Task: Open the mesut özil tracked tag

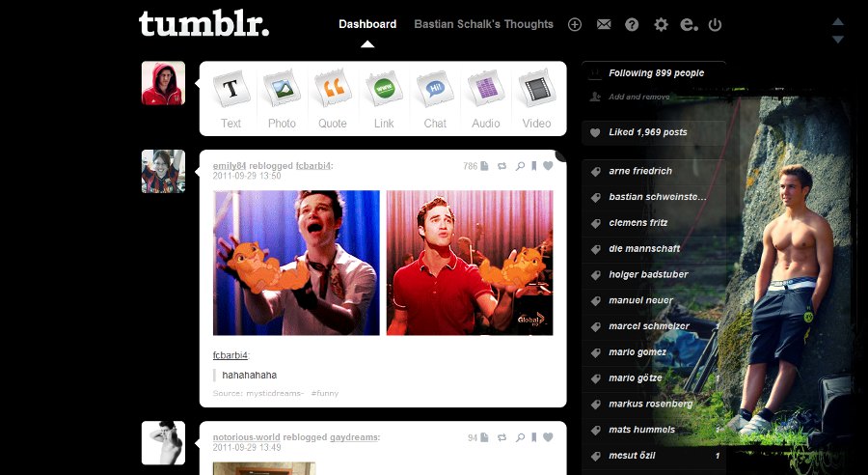Action: 632,456
